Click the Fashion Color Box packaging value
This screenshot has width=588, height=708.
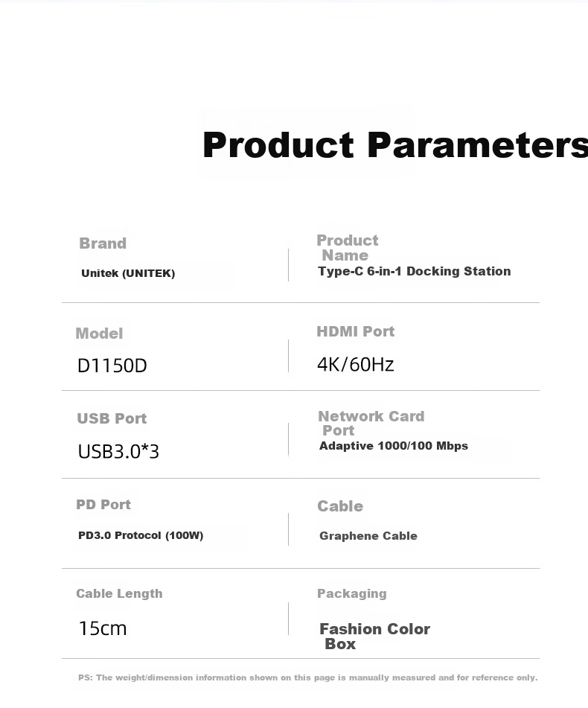click(374, 637)
